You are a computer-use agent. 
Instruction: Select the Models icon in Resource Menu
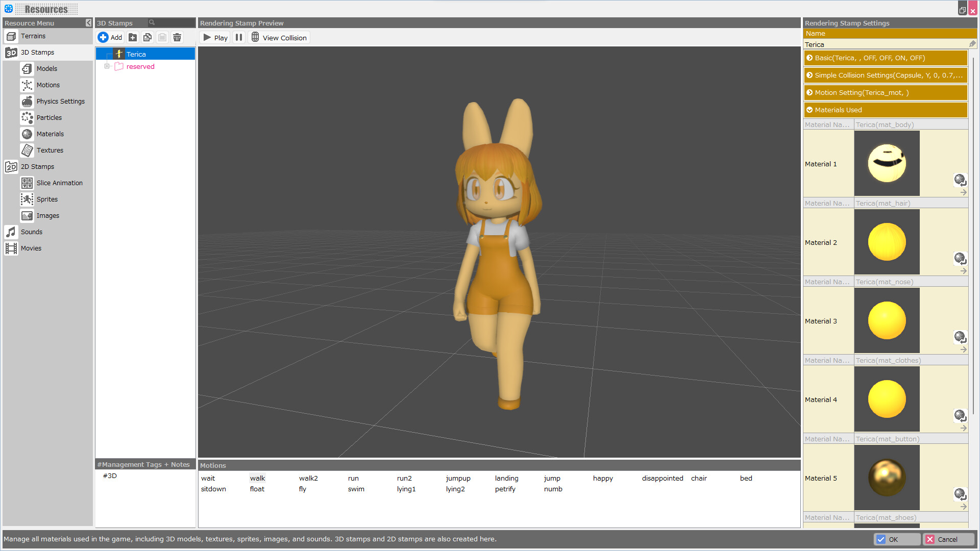coord(27,68)
